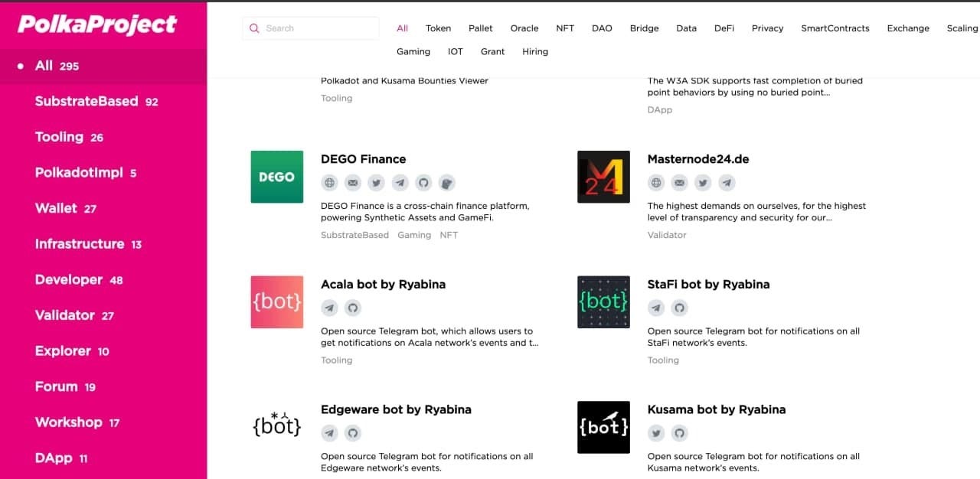Open Acala bot GitHub icon
980x479 pixels.
pyautogui.click(x=352, y=308)
